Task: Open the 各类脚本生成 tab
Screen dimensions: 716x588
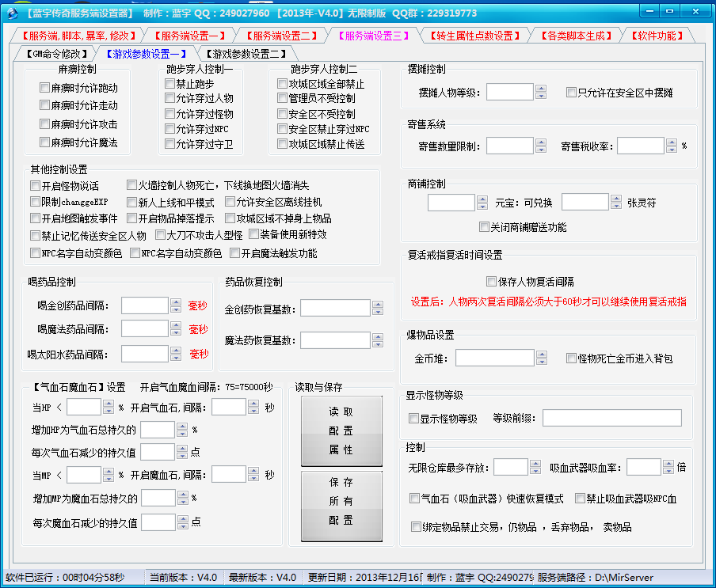Action: tap(575, 36)
